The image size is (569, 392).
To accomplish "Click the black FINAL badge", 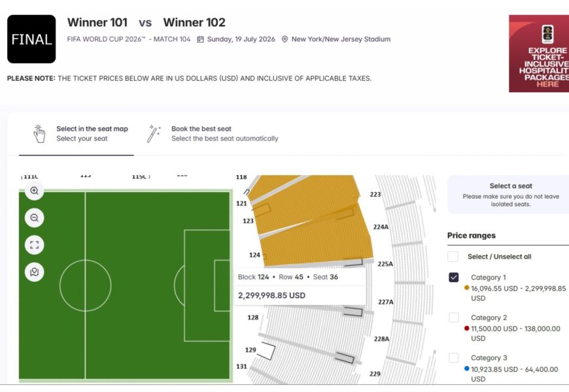I will (x=31, y=39).
